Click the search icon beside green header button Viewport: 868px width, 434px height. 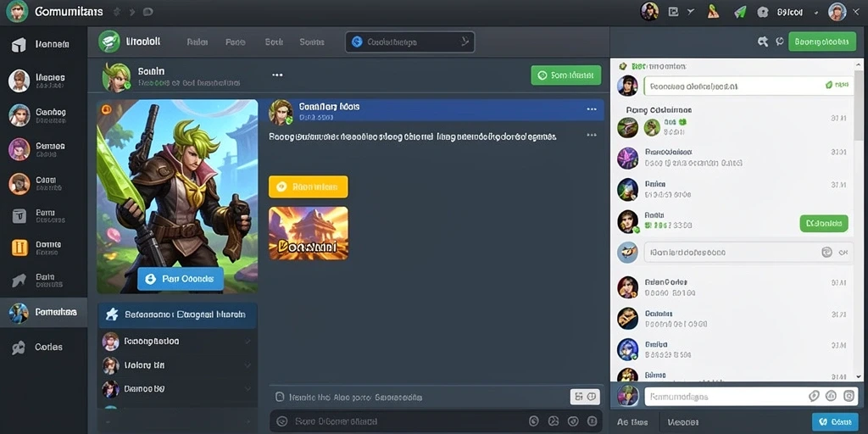coord(763,41)
